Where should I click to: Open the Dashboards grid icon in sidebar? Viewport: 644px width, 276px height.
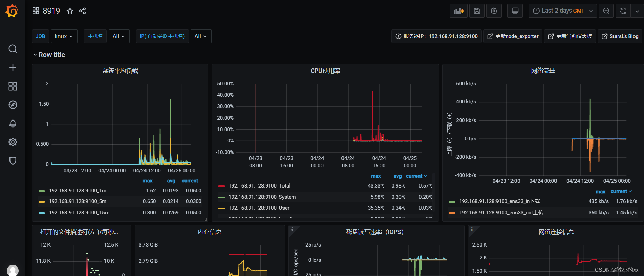pyautogui.click(x=13, y=86)
